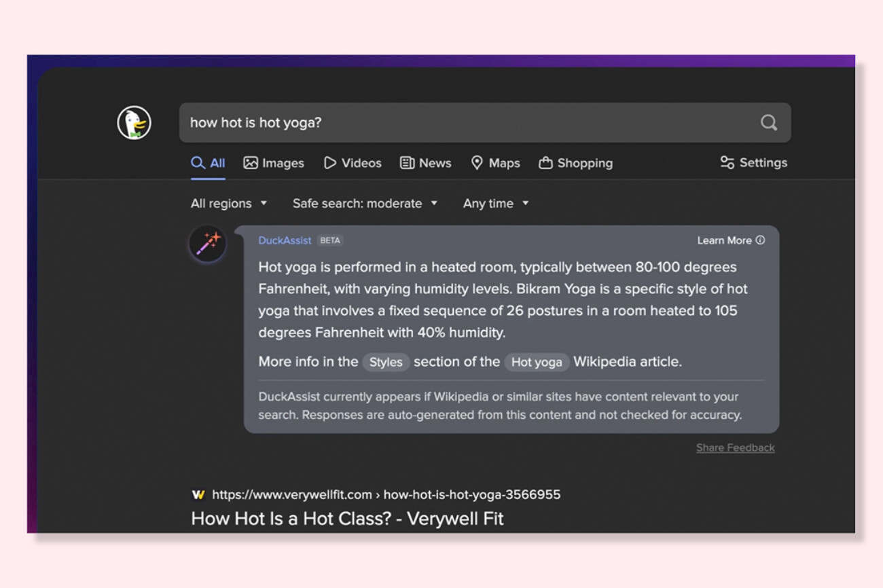Viewport: 883px width, 588px height.
Task: Click the DuckAssist label link
Action: coord(285,240)
